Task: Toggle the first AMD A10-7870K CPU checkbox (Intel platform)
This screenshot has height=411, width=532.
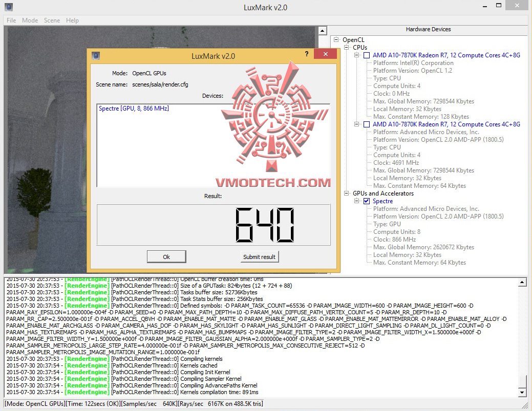Action: (367, 55)
